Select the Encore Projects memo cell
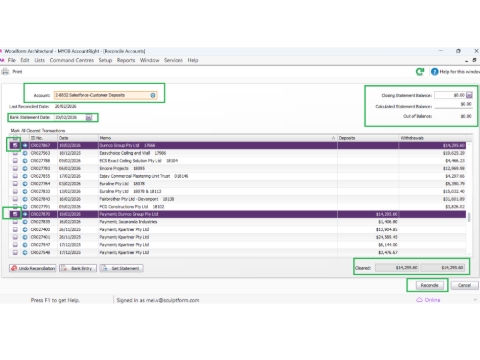This screenshot has width=480, height=360. pyautogui.click(x=218, y=168)
